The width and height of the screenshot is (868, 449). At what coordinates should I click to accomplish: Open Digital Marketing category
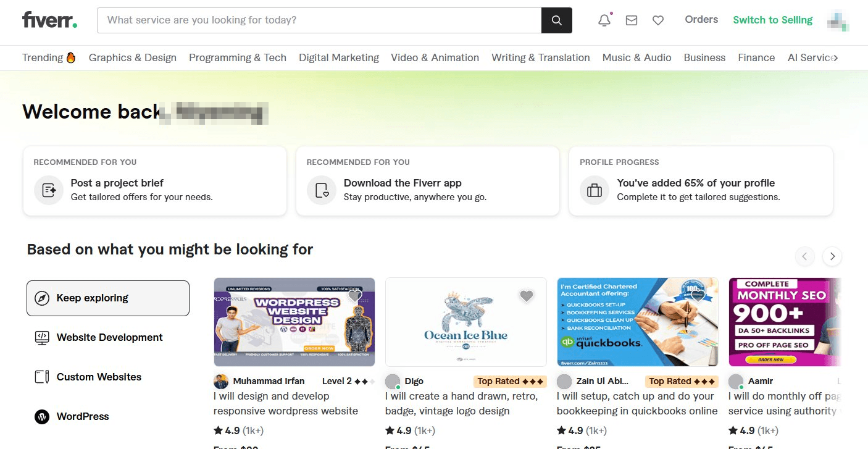[339, 57]
